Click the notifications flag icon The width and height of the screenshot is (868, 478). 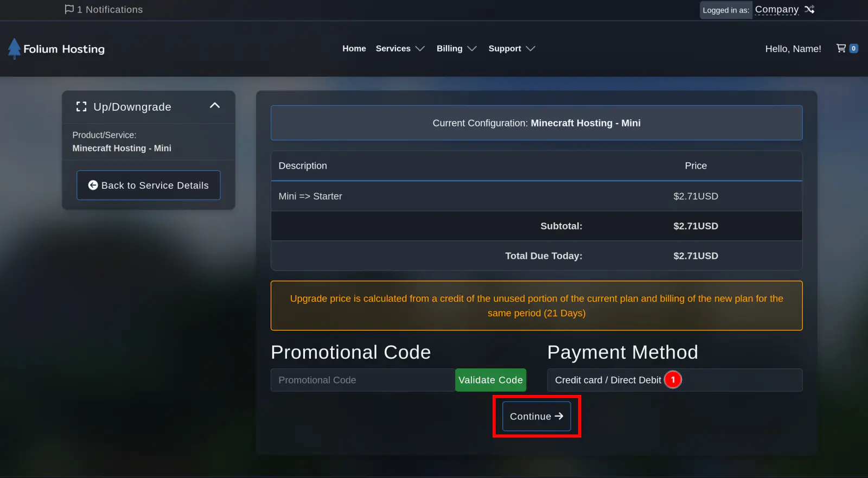click(69, 9)
